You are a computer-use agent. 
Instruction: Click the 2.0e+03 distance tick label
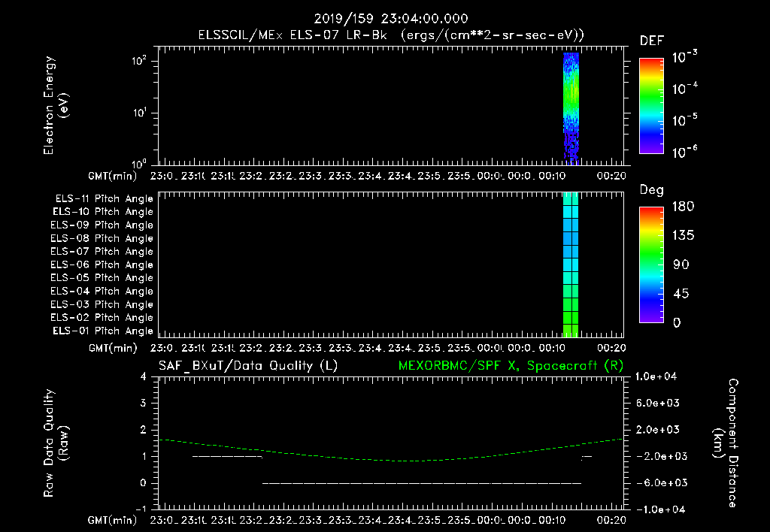click(657, 429)
